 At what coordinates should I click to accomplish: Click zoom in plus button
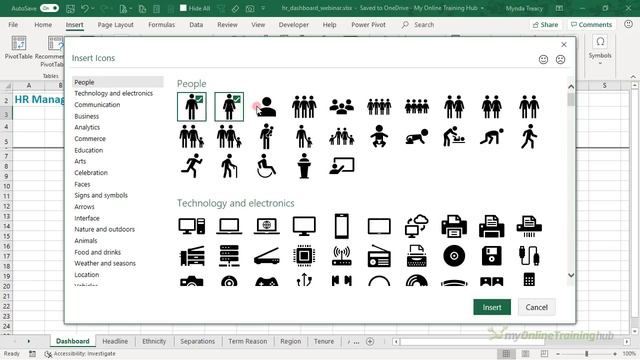[x=615, y=353]
